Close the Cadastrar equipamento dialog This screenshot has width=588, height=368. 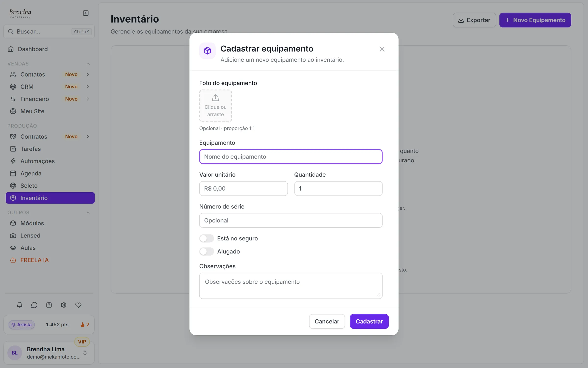coord(382,49)
